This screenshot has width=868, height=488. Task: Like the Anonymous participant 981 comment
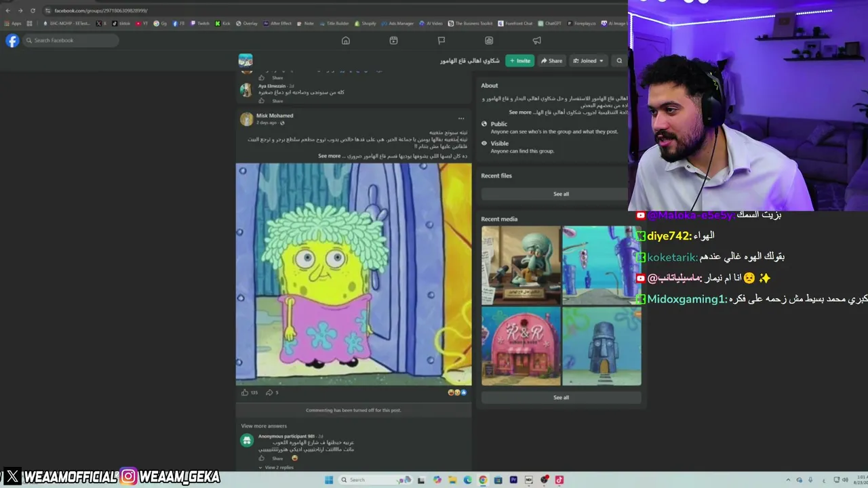[262, 458]
